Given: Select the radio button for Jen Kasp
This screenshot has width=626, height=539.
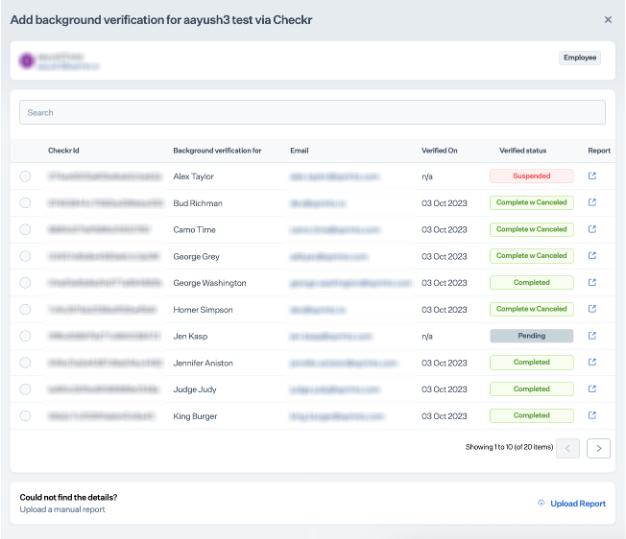Looking at the screenshot, I should click(25, 336).
